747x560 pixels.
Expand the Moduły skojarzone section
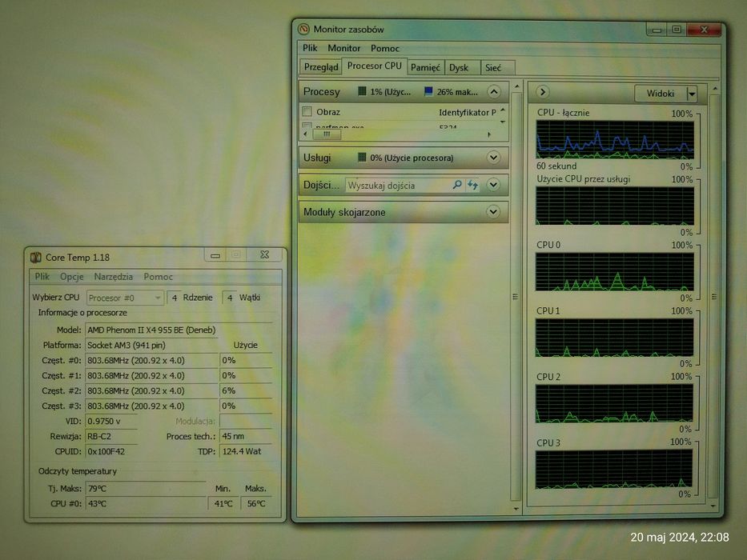[x=493, y=211]
